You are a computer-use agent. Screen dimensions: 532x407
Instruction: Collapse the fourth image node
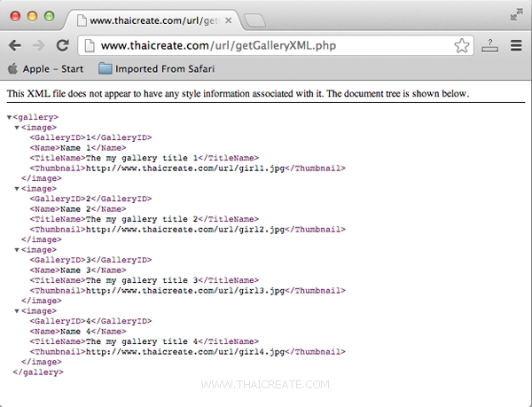point(17,311)
